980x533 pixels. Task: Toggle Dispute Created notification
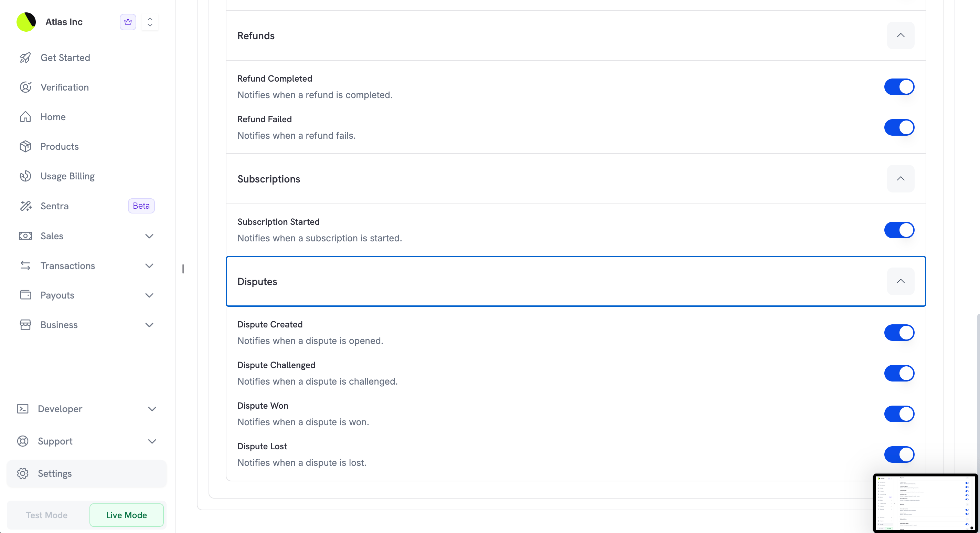pyautogui.click(x=899, y=333)
